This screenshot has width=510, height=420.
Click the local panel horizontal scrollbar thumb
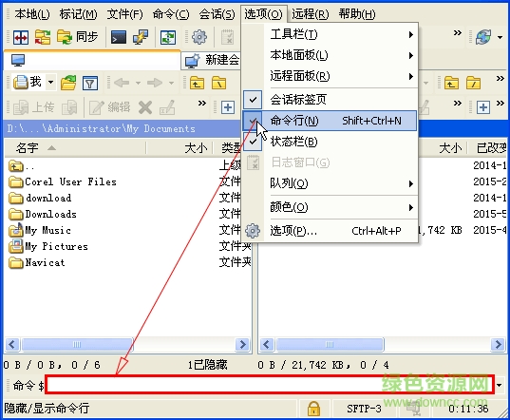pos(77,344)
